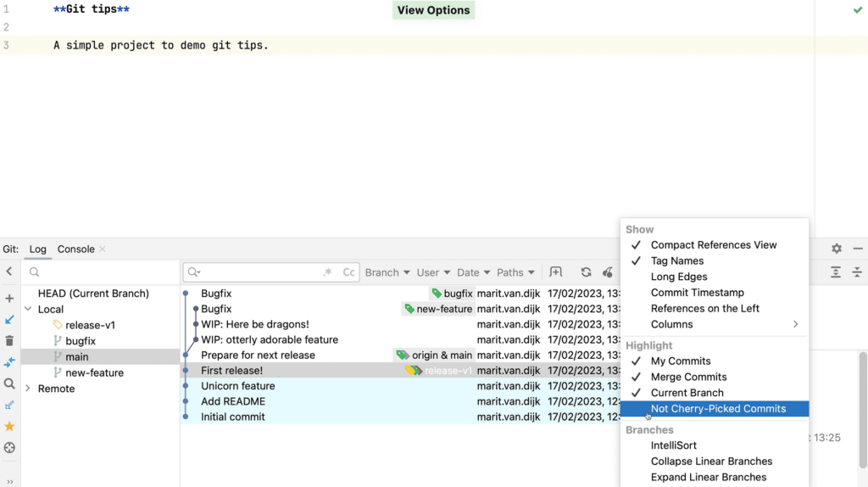The image size is (868, 487).
Task: Enable Commit Timestamp option
Action: [x=714, y=293]
